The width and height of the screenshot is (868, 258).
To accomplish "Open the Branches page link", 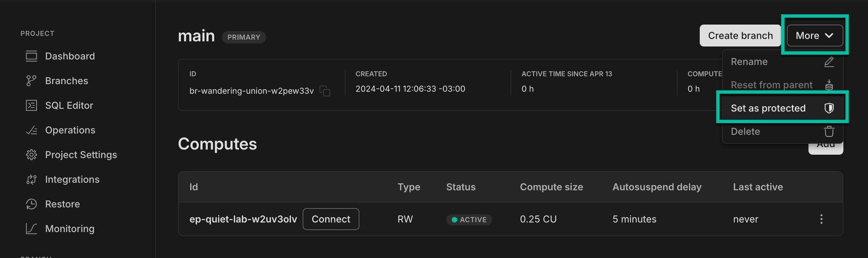I will tap(66, 81).
